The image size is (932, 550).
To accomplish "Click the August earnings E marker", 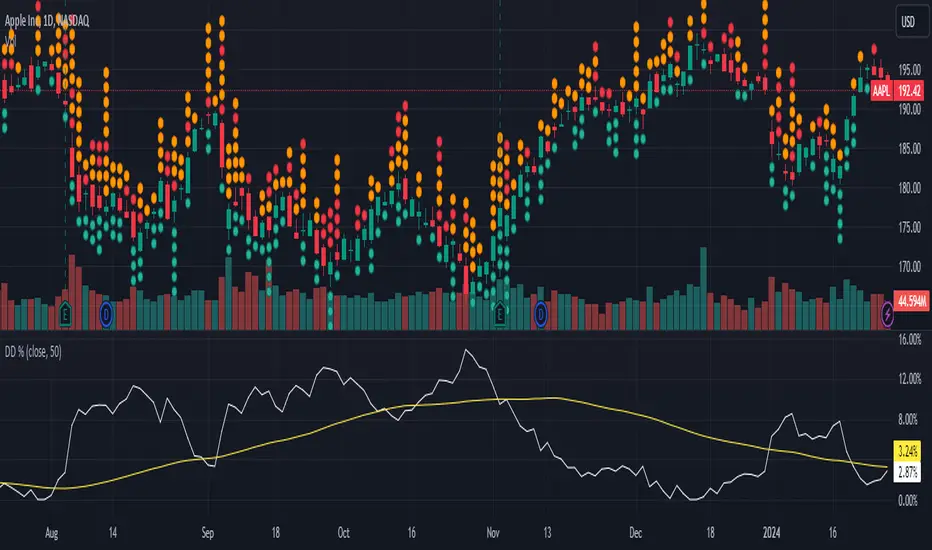I will pyautogui.click(x=65, y=313).
